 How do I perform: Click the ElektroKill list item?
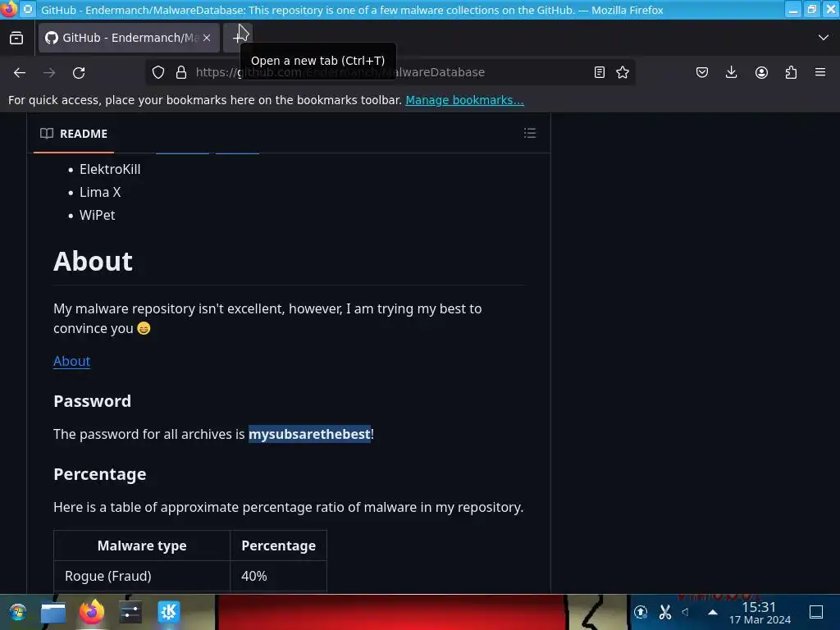110,169
